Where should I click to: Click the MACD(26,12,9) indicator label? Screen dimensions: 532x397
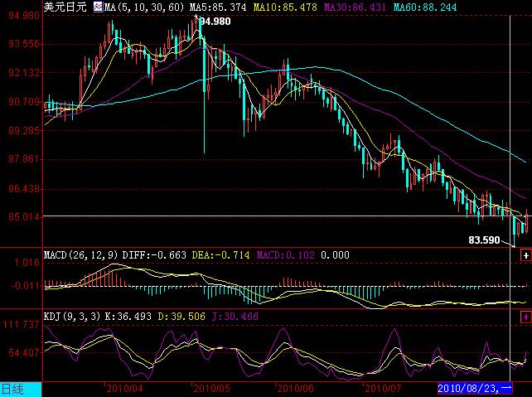pos(80,255)
